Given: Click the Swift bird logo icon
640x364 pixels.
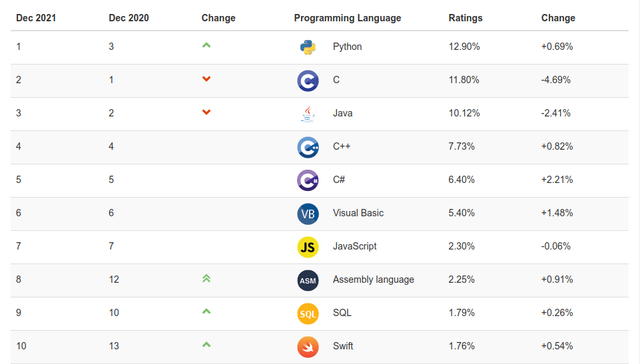Looking at the screenshot, I should [x=308, y=347].
